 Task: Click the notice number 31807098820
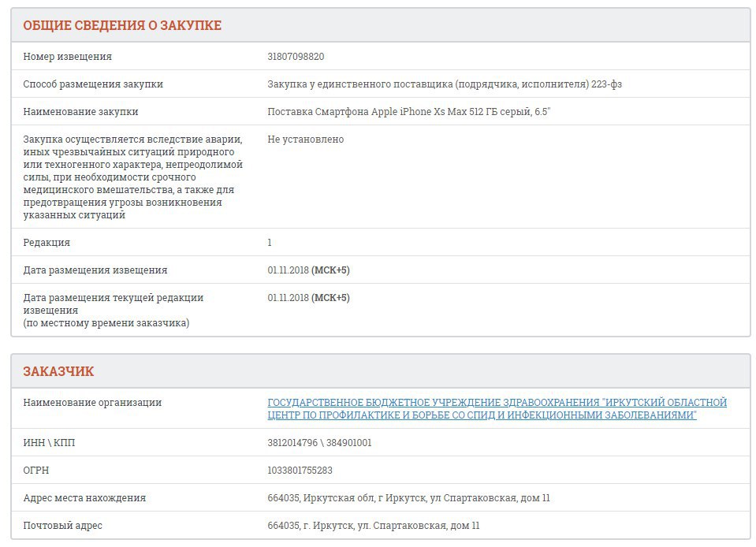click(x=296, y=57)
